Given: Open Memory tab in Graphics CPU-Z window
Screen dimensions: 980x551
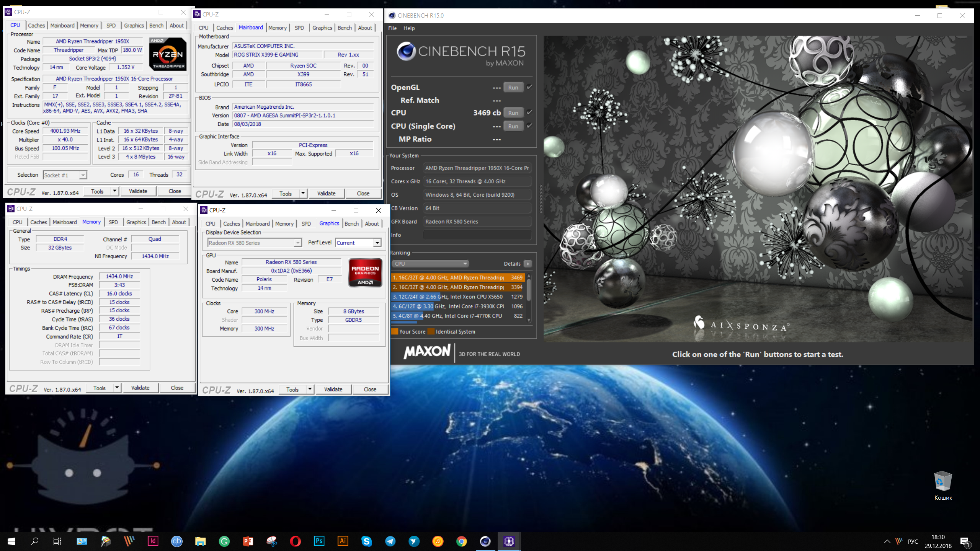Looking at the screenshot, I should pos(284,223).
